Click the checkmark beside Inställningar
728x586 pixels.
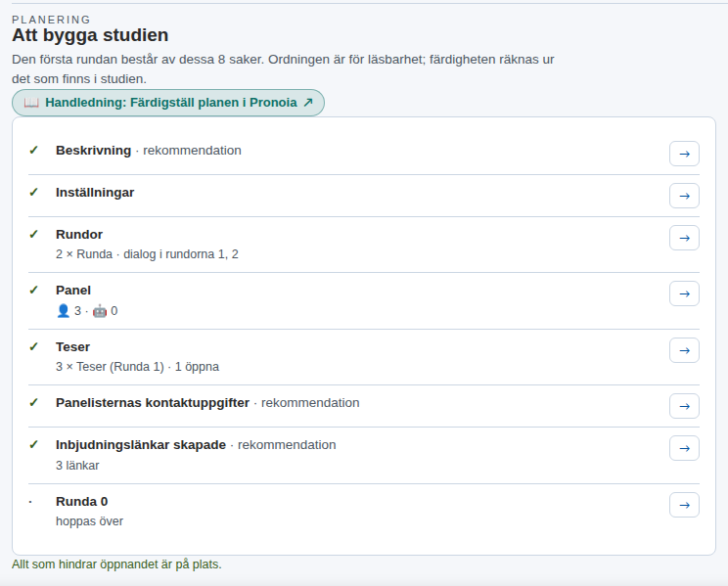[x=33, y=192]
